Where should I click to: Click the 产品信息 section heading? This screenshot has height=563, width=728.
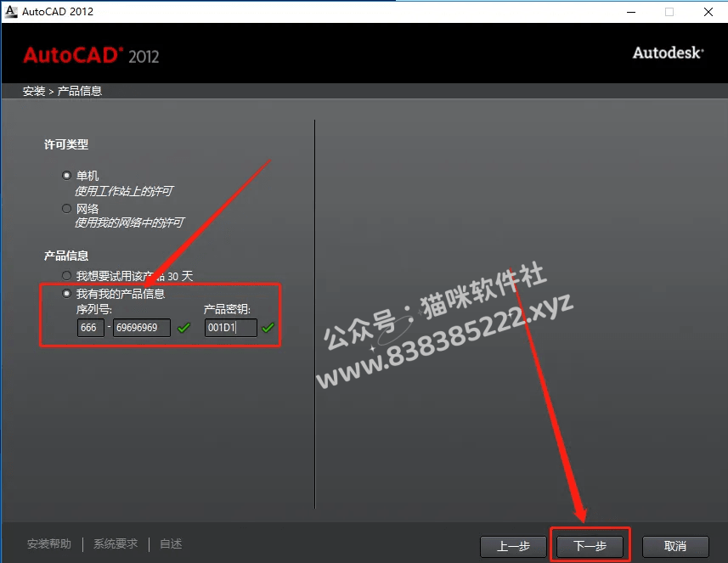66,256
